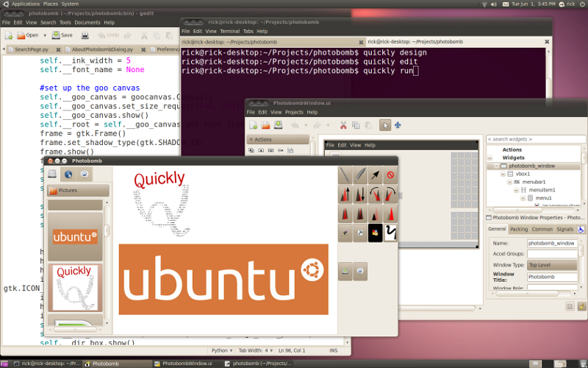Click the Open button in gedit toolbar
The height and width of the screenshot is (368, 588).
point(27,35)
